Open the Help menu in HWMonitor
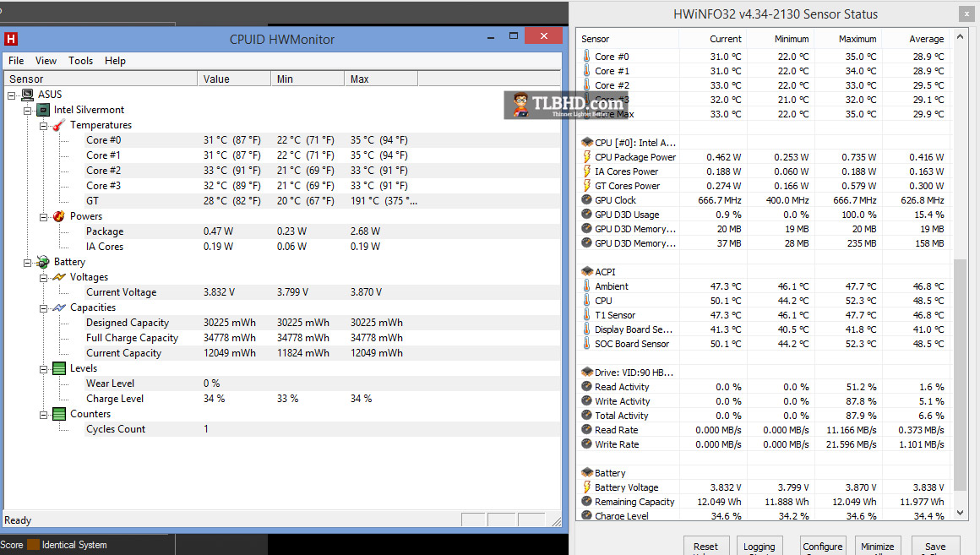This screenshot has height=555, width=980. (115, 61)
